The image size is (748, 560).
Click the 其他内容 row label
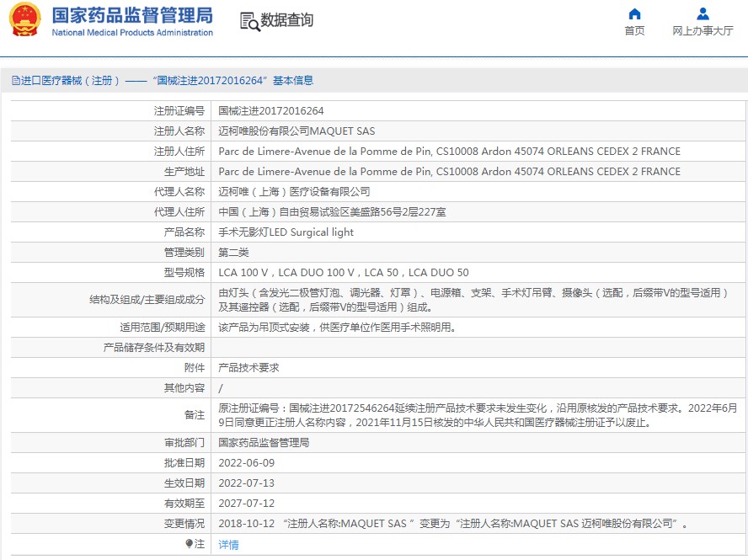point(184,388)
